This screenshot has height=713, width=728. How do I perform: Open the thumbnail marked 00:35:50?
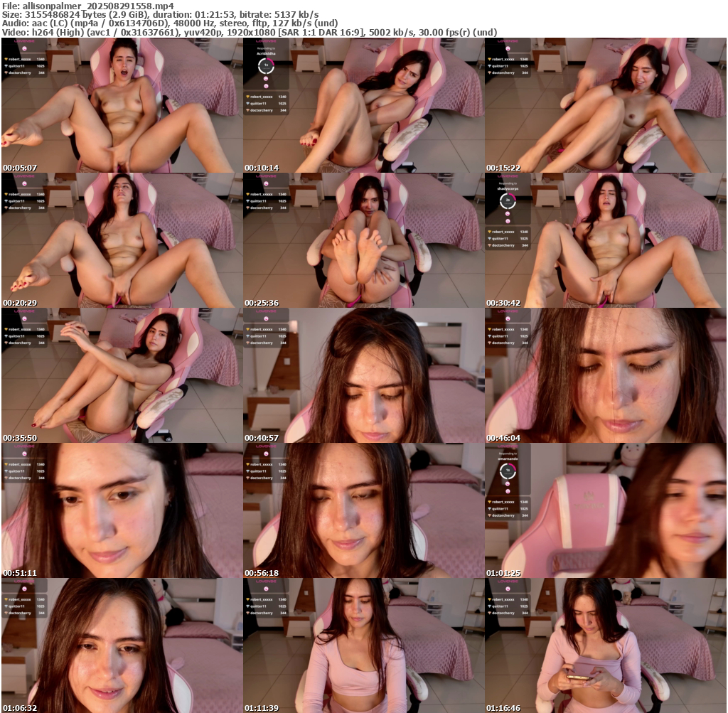(x=122, y=375)
